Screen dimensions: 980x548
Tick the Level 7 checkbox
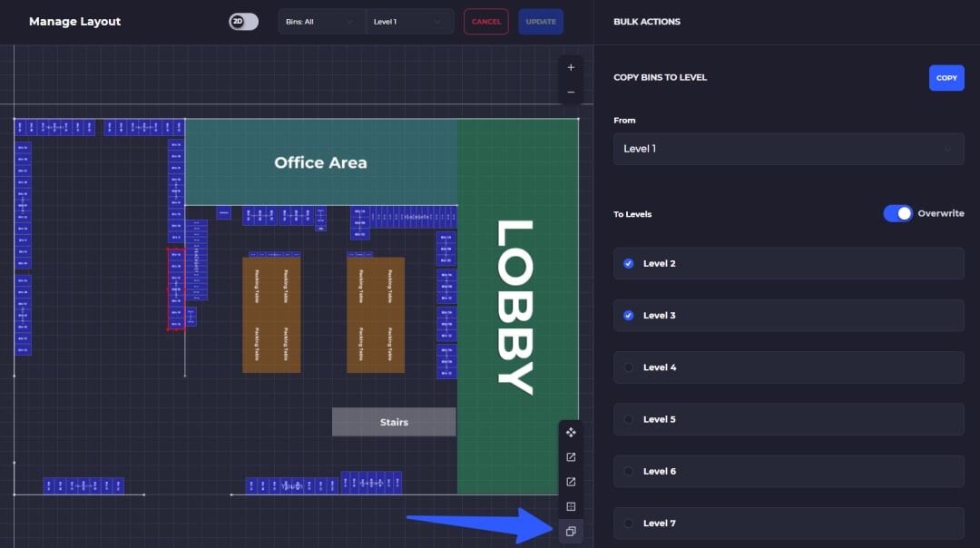coord(628,523)
